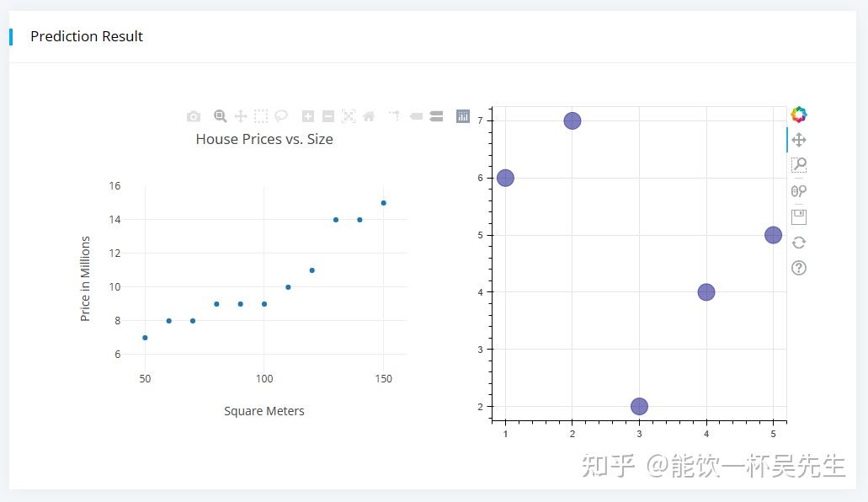Reset the Bokeh plot view
Screen dimensions: 868x502
coord(799,243)
